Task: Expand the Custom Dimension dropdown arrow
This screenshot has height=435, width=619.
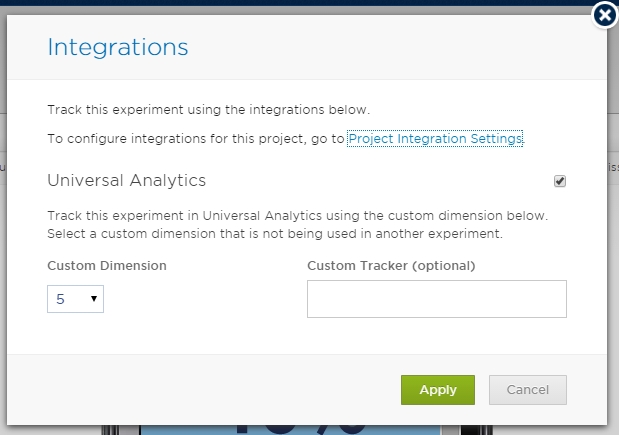Action: [x=94, y=298]
